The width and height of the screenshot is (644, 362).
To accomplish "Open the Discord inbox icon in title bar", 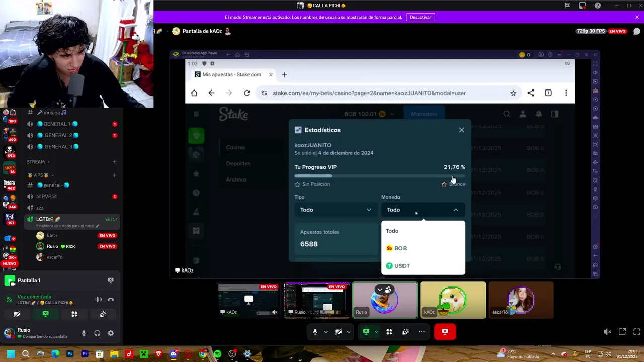I will click(582, 6).
